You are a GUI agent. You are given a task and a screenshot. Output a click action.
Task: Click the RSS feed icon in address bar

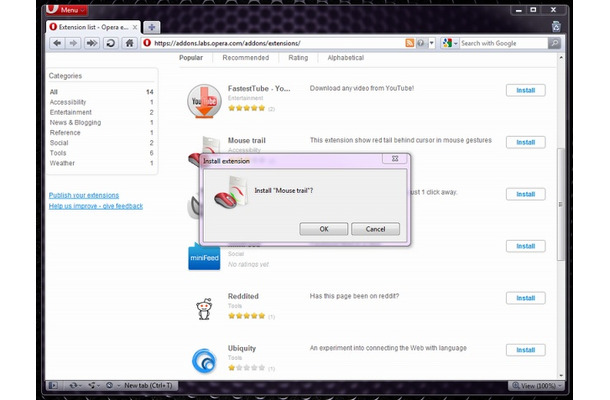409,43
